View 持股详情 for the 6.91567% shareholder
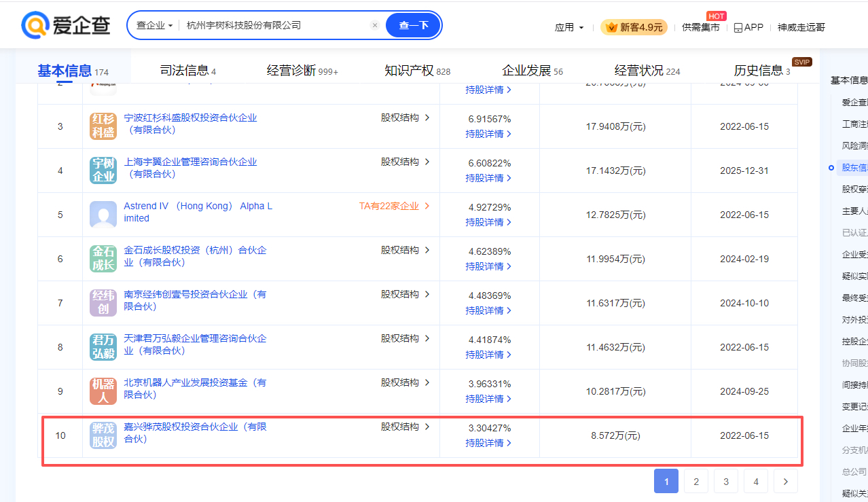 488,134
